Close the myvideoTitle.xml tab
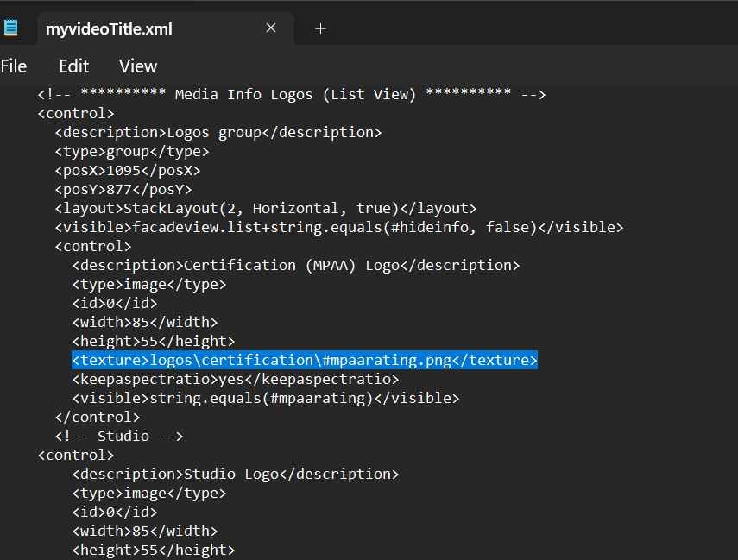 tap(271, 28)
